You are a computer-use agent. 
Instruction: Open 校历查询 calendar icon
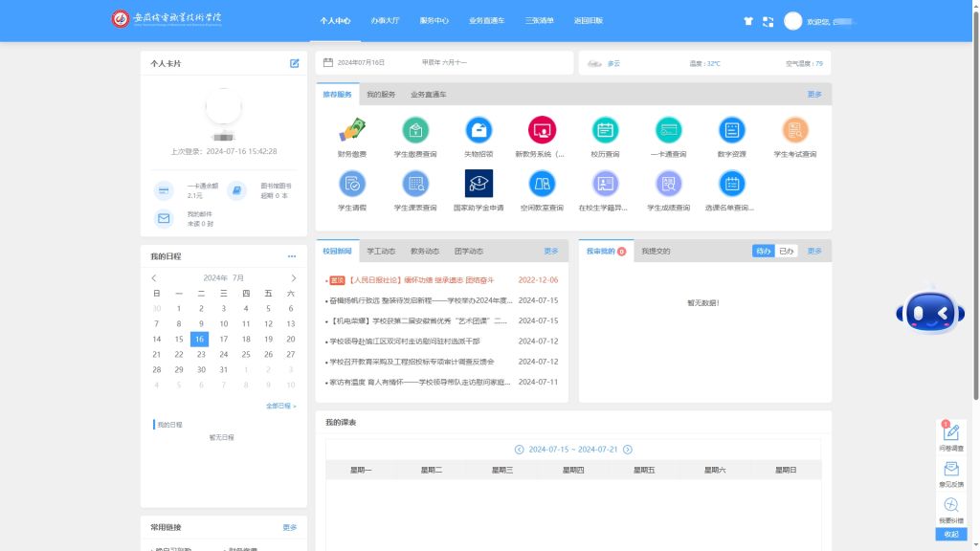[605, 130]
